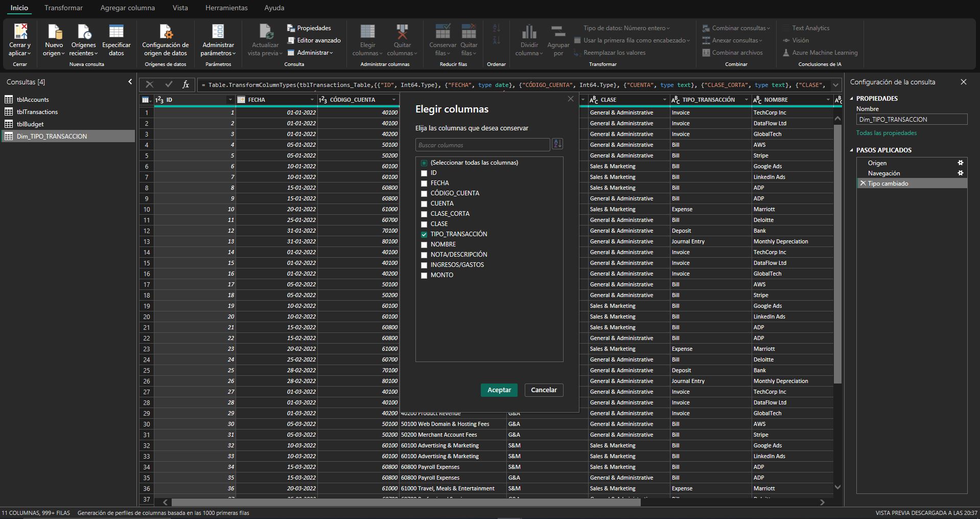Click Dividir columna icon
Image resolution: width=980 pixels, height=519 pixels.
point(529,32)
